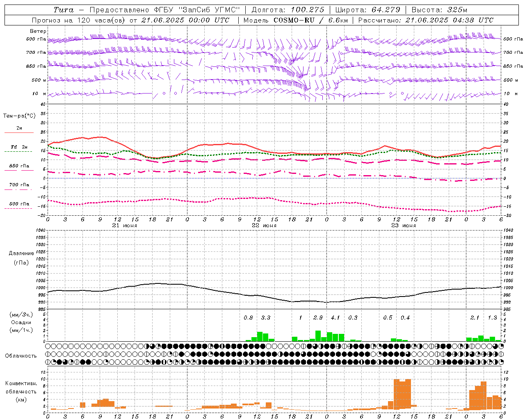
Task: Click the Давление pressure panel label
Action: 21,253
